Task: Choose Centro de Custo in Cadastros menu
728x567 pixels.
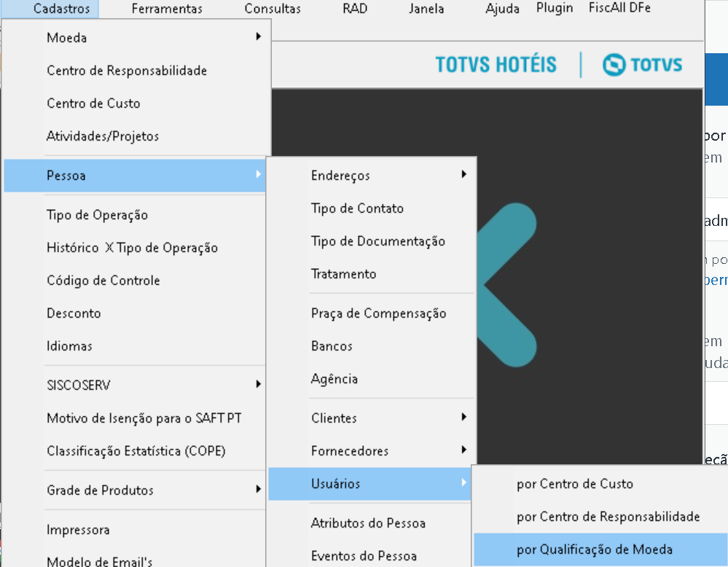Action: [135, 103]
